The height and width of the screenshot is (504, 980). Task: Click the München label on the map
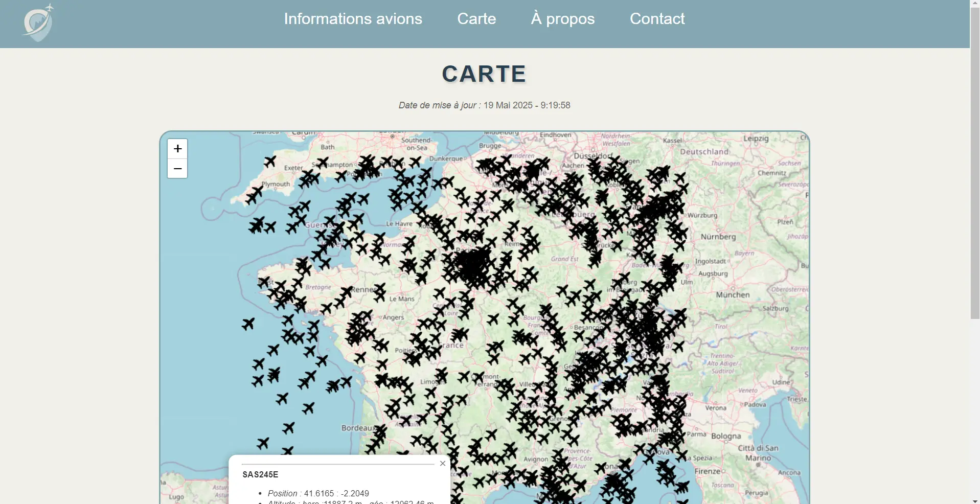[x=733, y=295]
